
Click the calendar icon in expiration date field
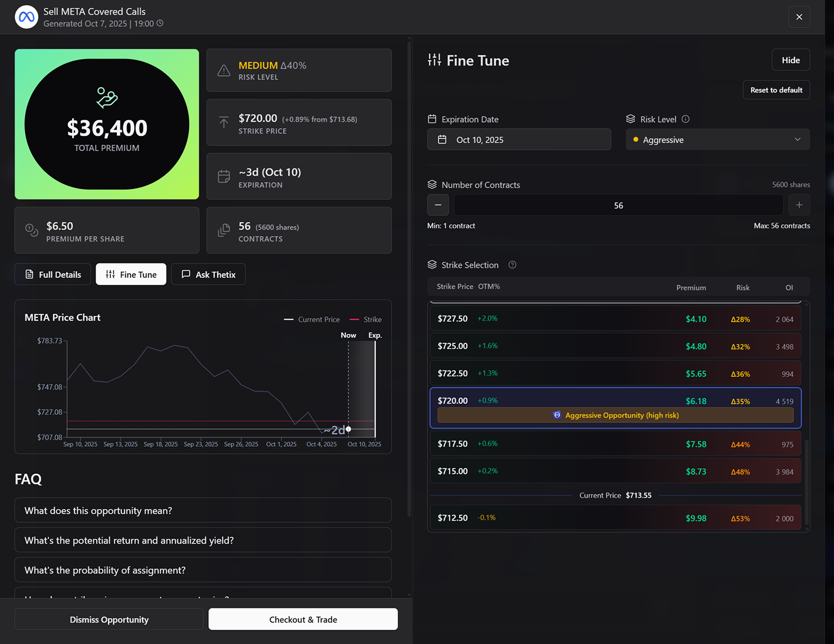coord(442,140)
